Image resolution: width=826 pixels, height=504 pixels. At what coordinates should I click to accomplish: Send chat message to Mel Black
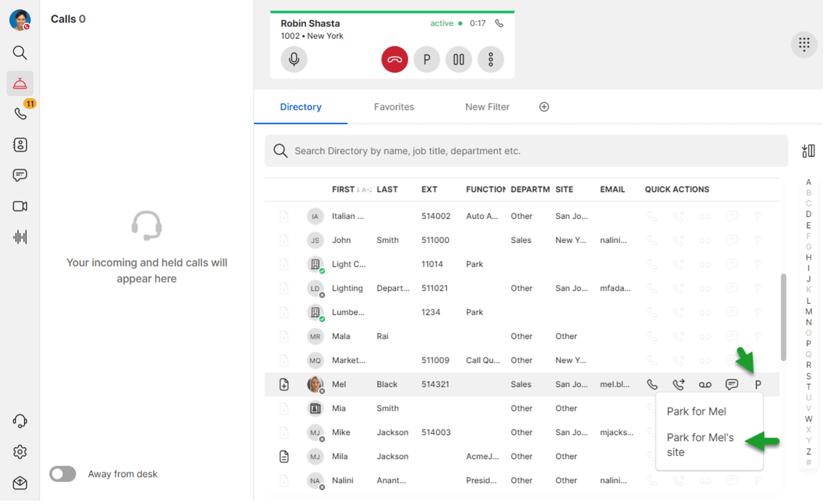click(731, 384)
